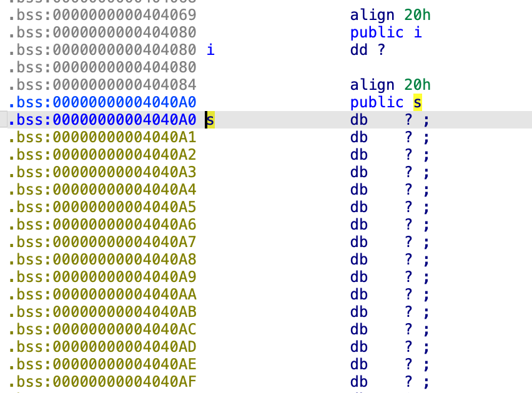Click 'align 20h' on the 404084 line
The width and height of the screenshot is (532, 393).
(390, 85)
